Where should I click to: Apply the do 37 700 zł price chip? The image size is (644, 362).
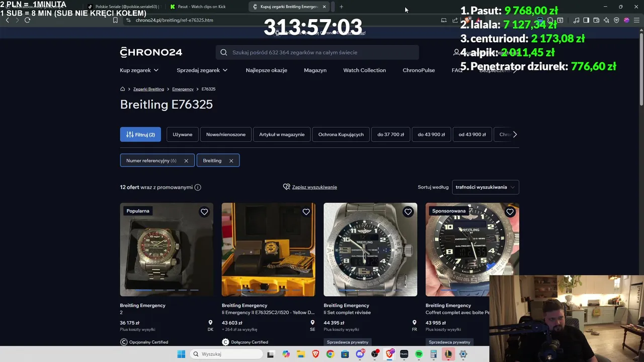pos(391,134)
